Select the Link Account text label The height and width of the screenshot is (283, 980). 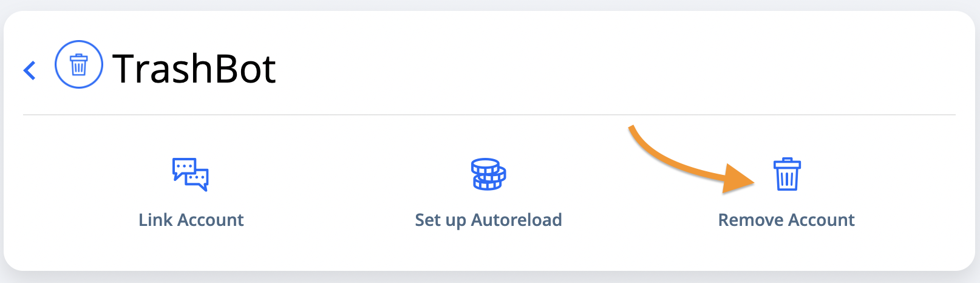coord(191,220)
